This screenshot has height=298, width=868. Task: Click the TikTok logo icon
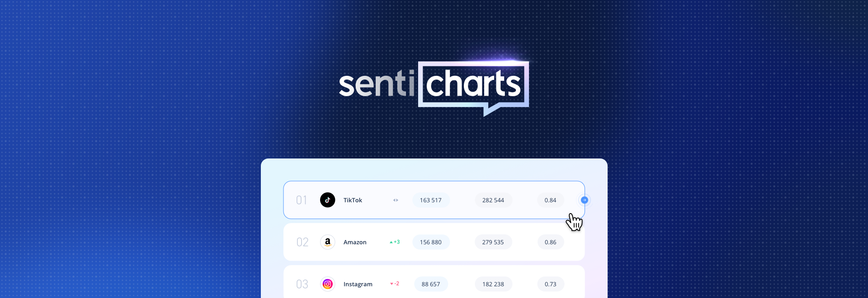[327, 200]
